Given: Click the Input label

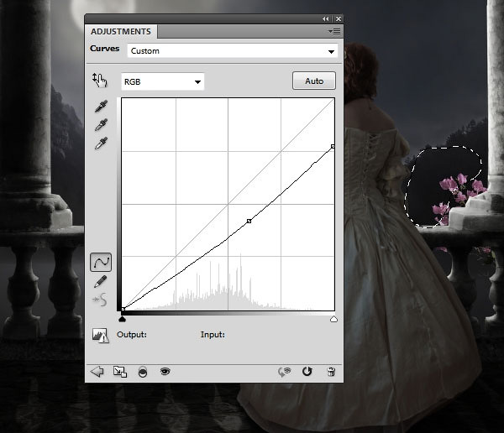Looking at the screenshot, I should coord(213,334).
